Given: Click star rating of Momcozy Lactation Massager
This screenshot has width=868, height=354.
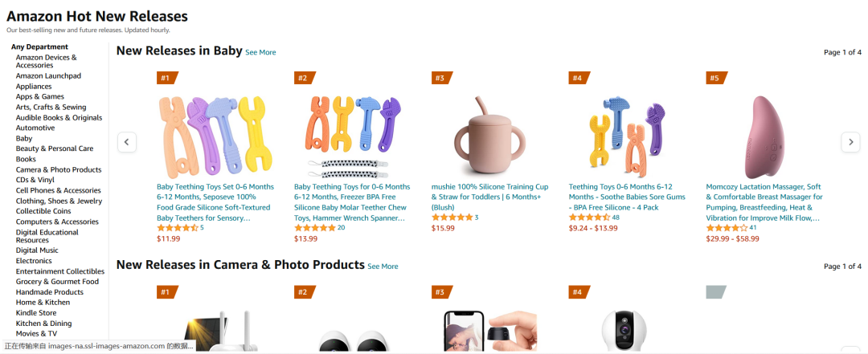Looking at the screenshot, I should pyautogui.click(x=726, y=228).
